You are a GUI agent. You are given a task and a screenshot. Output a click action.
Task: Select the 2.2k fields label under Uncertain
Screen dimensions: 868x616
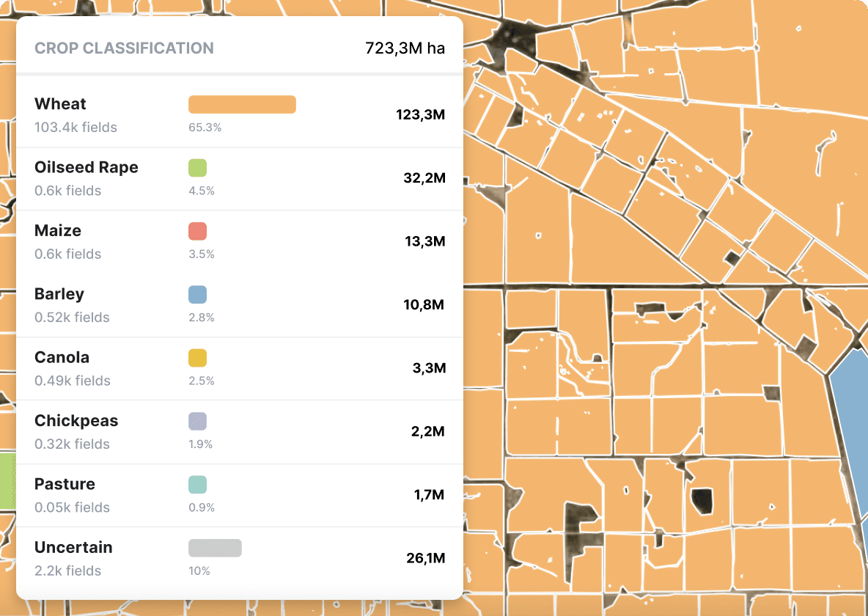55,571
